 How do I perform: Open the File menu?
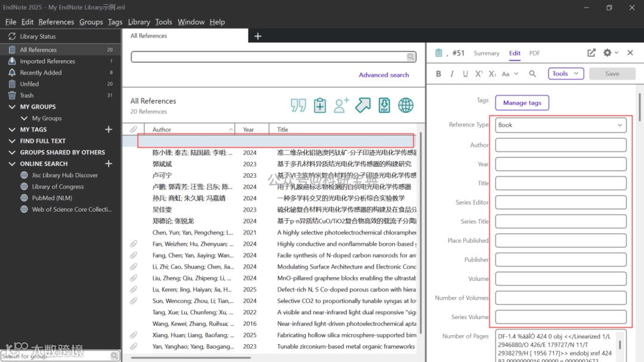click(x=11, y=22)
